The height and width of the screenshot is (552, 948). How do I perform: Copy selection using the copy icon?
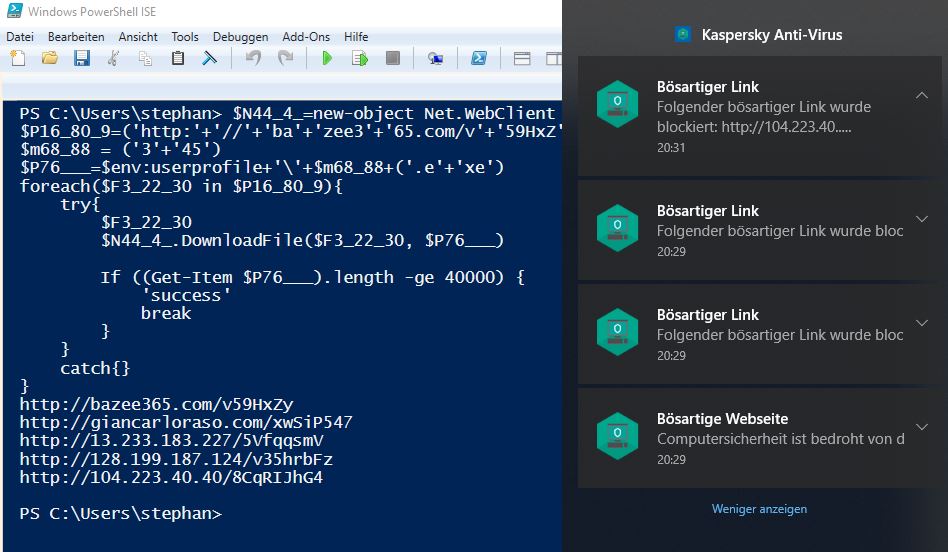pyautogui.click(x=145, y=58)
